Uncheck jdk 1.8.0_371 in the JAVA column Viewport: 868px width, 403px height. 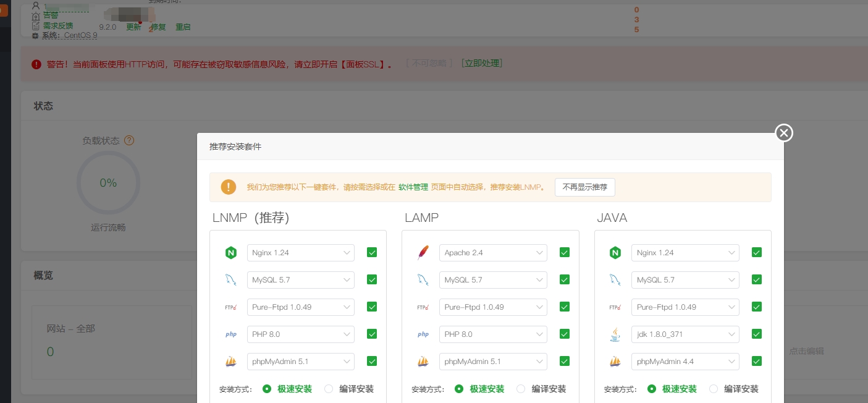(x=757, y=334)
